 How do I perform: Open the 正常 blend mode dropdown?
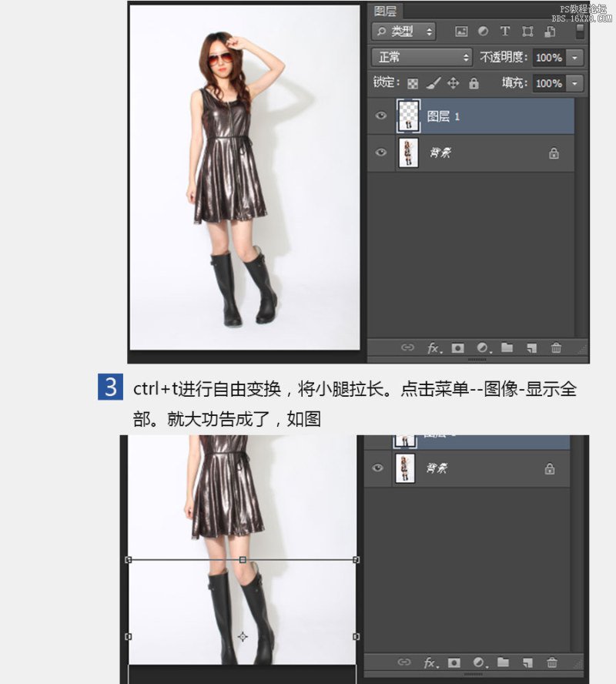tap(421, 57)
